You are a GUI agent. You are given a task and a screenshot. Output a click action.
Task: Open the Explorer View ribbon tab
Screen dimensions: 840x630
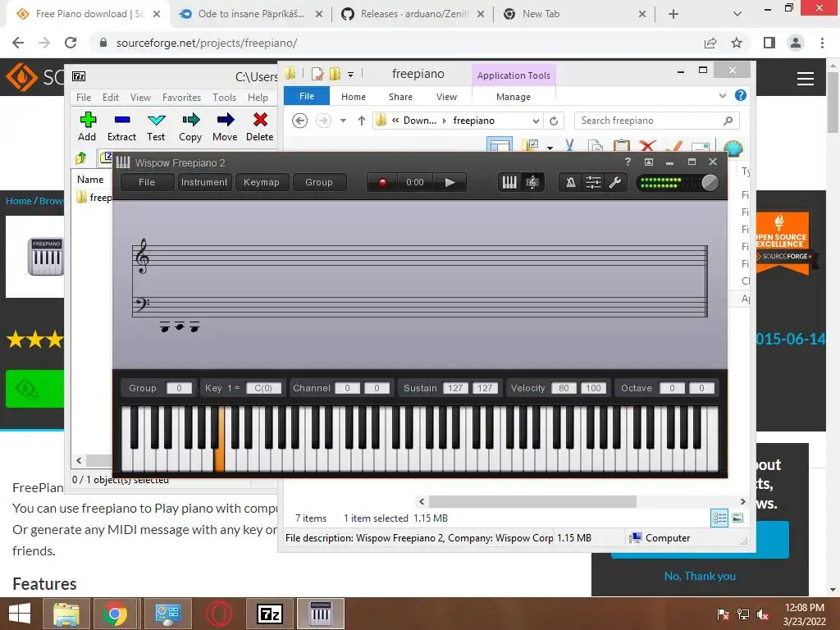446,97
